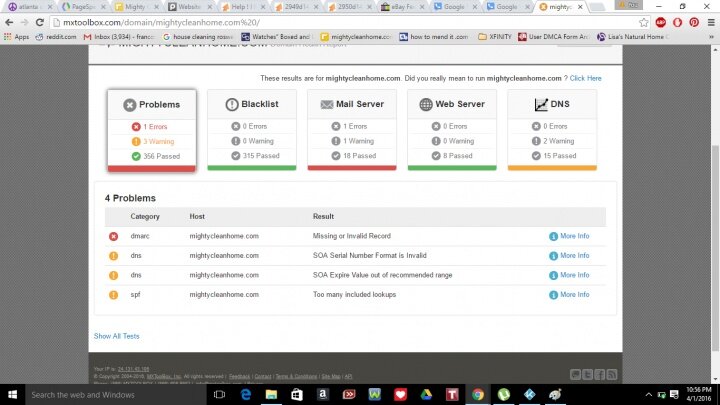
Task: Open the Gmail Inbox bookmark
Action: [119, 37]
